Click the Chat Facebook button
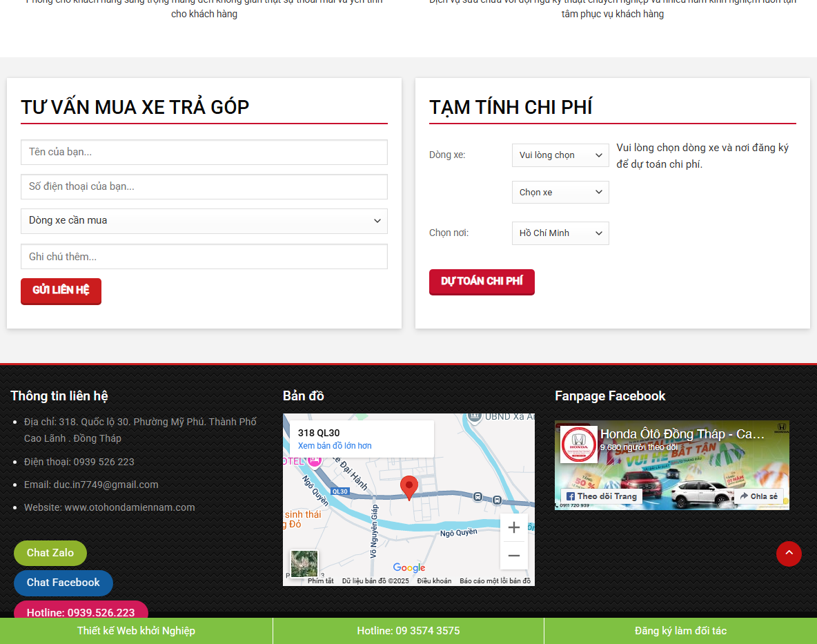Viewport: 817px width, 644px height. pyautogui.click(x=63, y=583)
